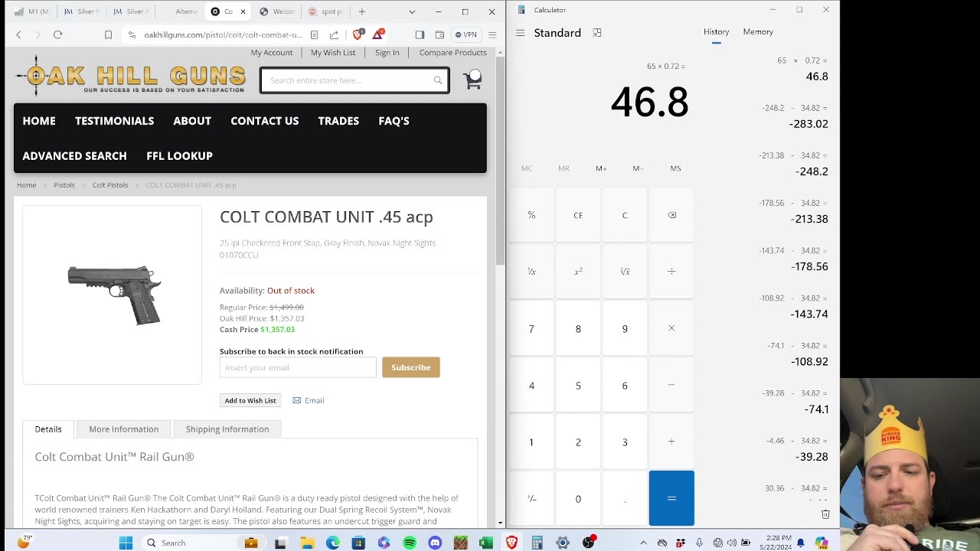This screenshot has width=980, height=551.
Task: Click the back-in-stock email input field
Action: tap(298, 367)
